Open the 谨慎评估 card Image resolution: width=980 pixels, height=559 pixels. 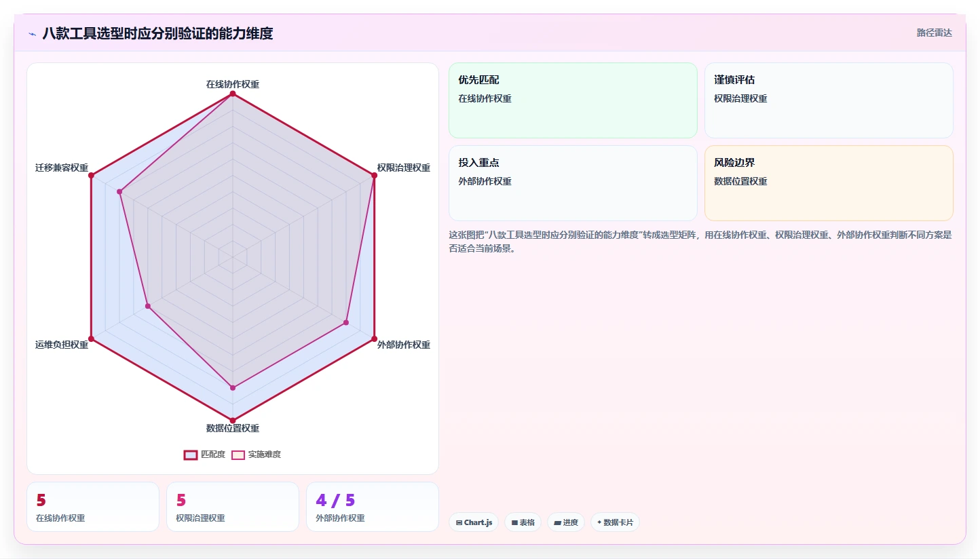(829, 100)
